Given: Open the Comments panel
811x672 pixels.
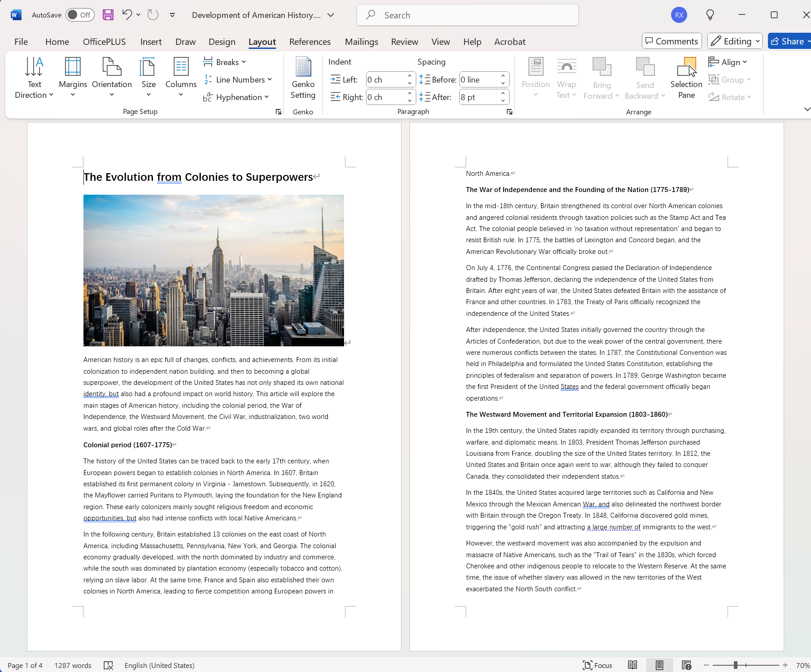Looking at the screenshot, I should pyautogui.click(x=671, y=41).
